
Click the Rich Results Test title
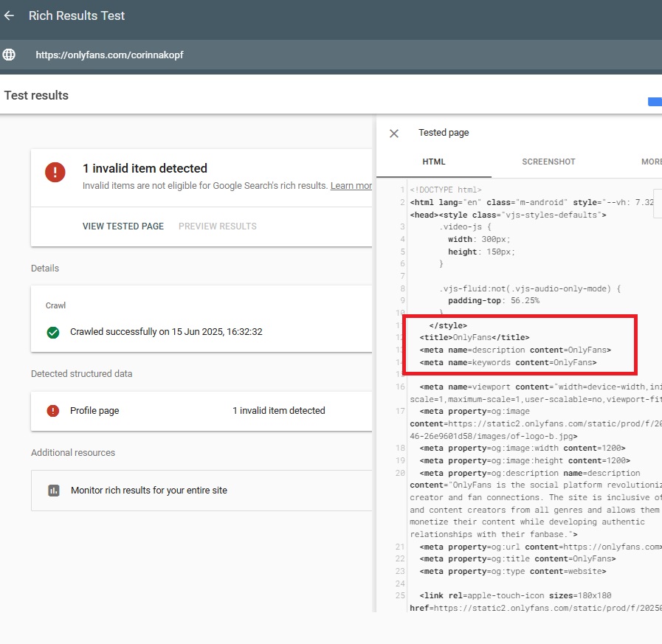click(x=77, y=15)
